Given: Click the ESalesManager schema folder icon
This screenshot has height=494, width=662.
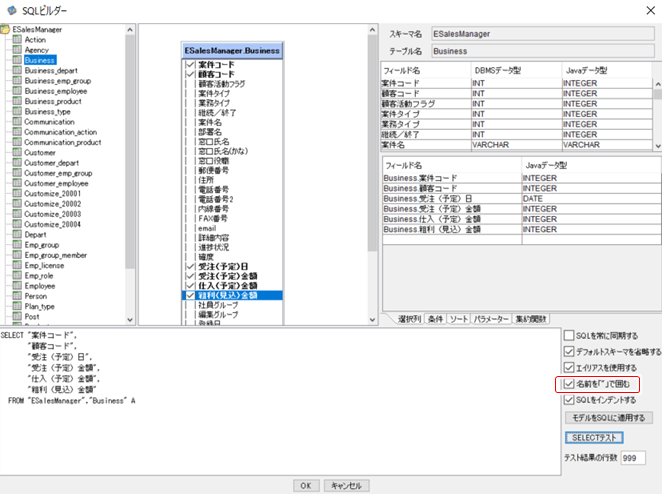Looking at the screenshot, I should 5,29.
